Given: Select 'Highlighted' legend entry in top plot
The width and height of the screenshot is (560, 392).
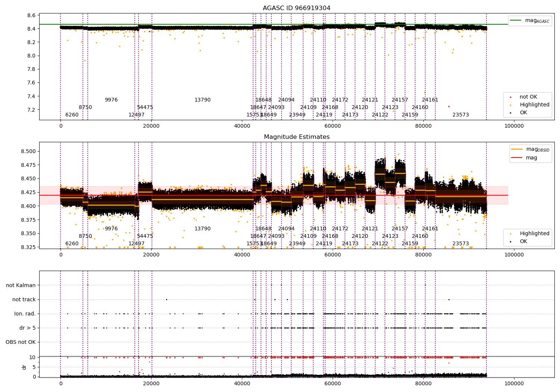Looking at the screenshot, I should pyautogui.click(x=530, y=105).
